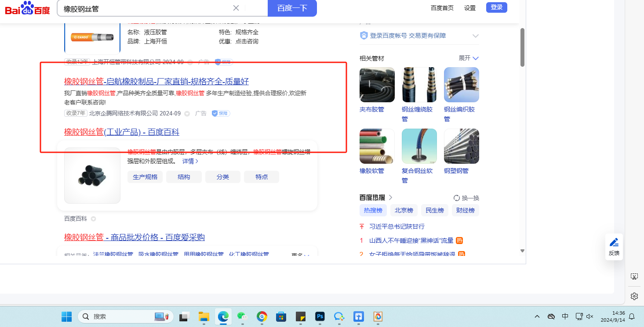Expand the 登录百度帐号 notice chevron

(x=475, y=36)
